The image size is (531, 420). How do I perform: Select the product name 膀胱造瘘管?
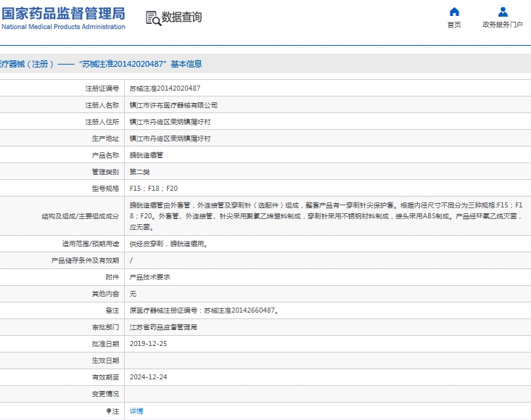pyautogui.click(x=147, y=155)
